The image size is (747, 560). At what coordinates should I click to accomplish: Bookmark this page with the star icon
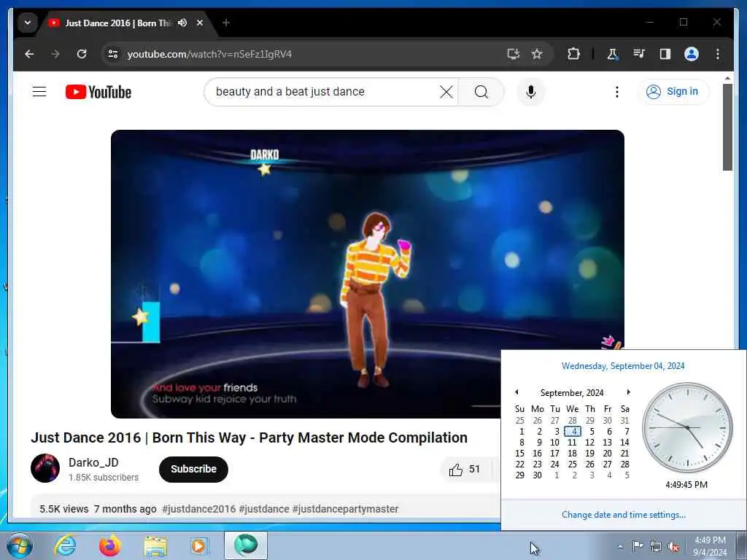coord(537,54)
